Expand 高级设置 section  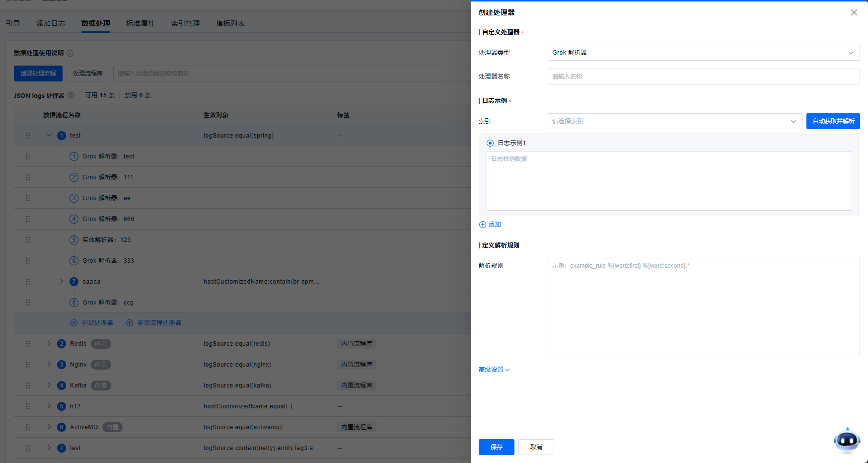(494, 370)
